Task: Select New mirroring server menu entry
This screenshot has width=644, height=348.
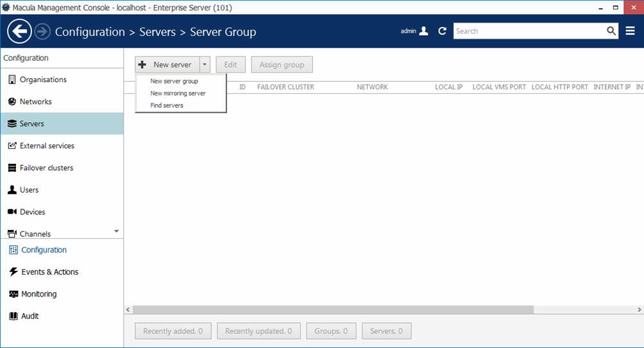Action: 178,93
